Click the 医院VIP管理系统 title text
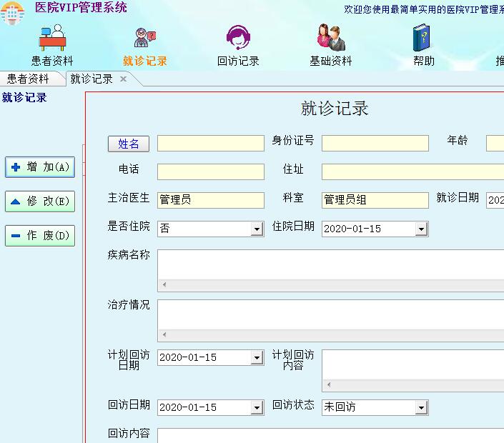 point(81,7)
